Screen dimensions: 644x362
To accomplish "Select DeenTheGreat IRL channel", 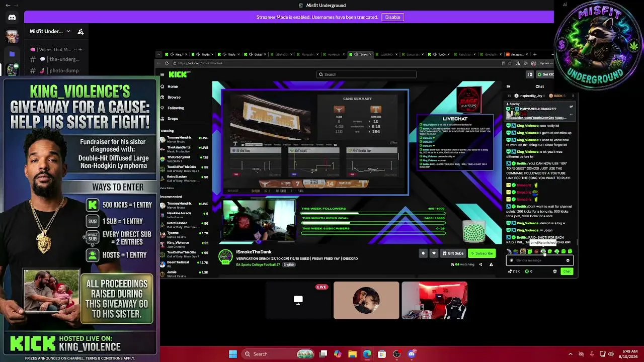I will pos(184,263).
